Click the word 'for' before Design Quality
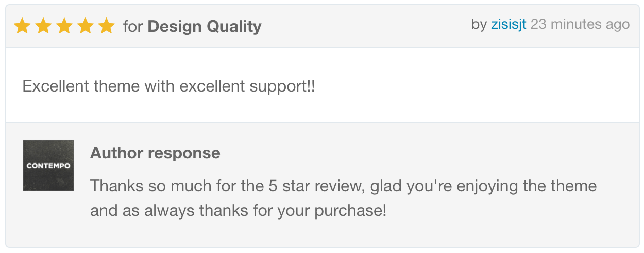 pos(133,26)
